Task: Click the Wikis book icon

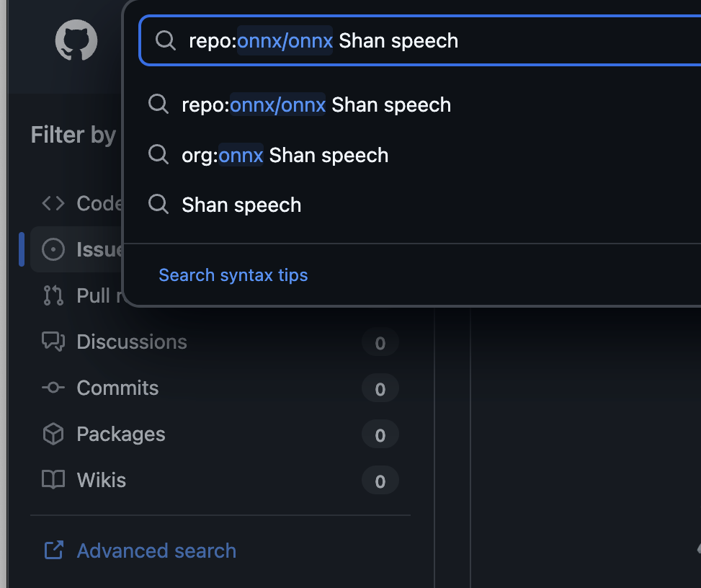Action: click(53, 480)
